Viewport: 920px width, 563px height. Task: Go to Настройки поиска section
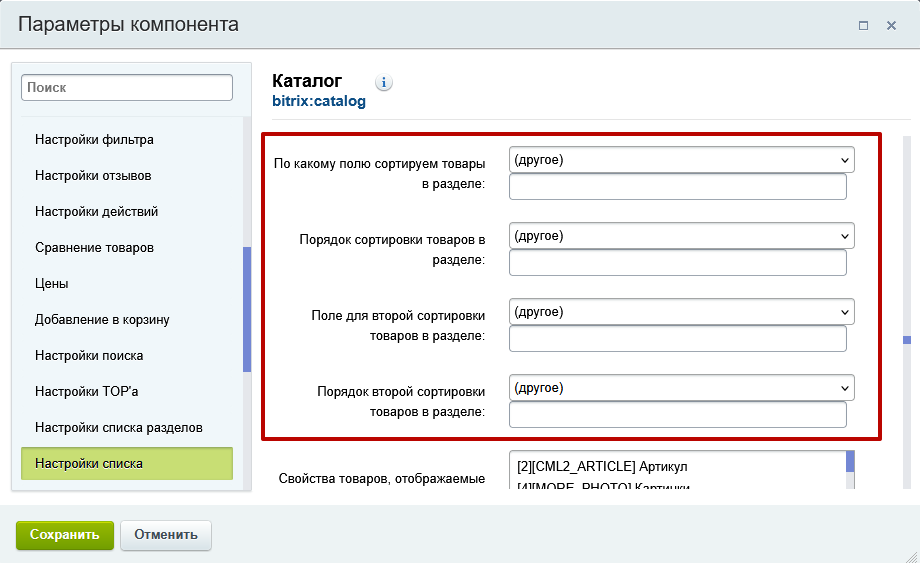click(89, 356)
